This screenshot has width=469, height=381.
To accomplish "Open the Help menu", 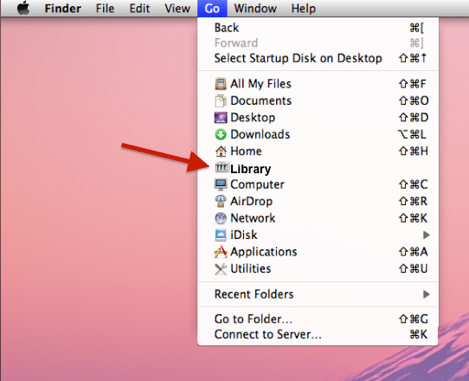I will [x=303, y=8].
